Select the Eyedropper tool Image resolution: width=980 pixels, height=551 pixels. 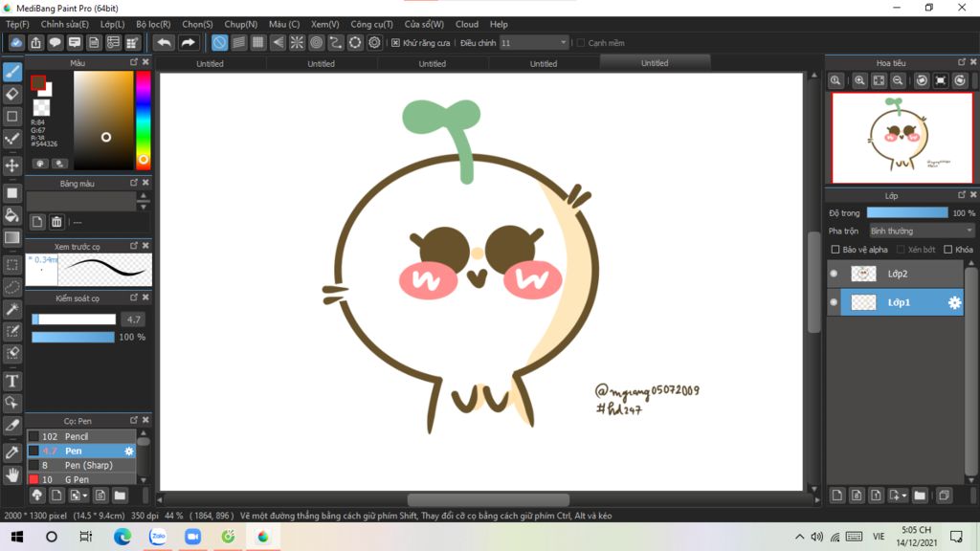point(12,452)
